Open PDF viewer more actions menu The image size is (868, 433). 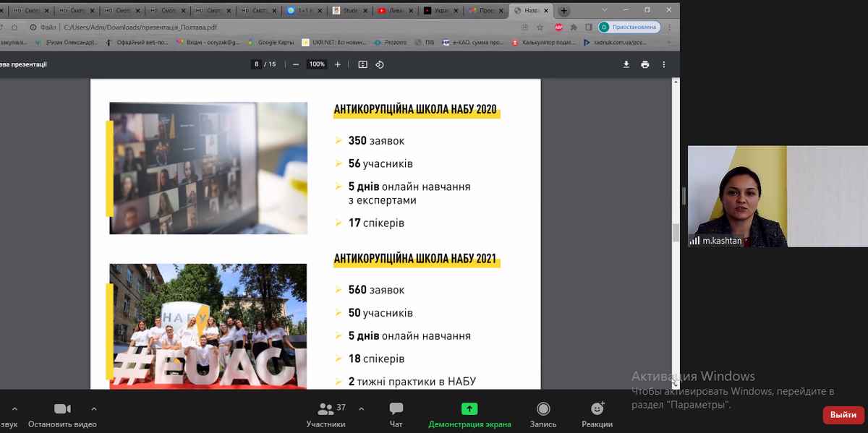tap(664, 64)
